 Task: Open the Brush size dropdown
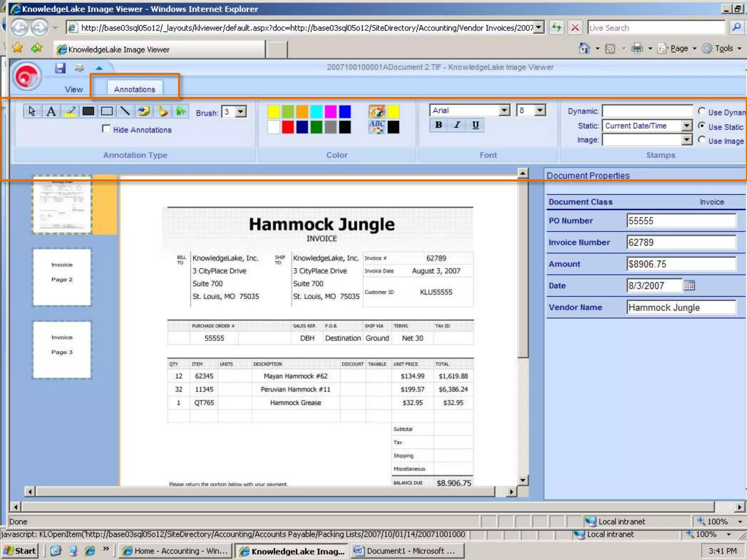pyautogui.click(x=241, y=112)
